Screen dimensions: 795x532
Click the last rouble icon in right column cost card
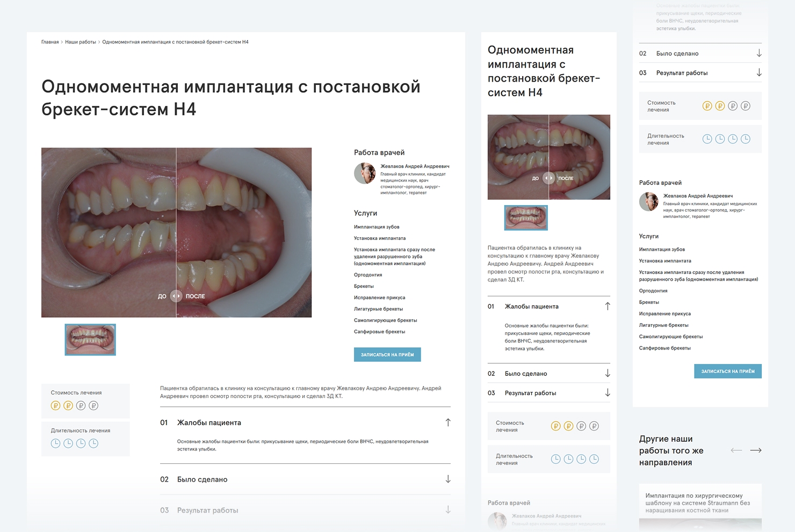click(746, 106)
